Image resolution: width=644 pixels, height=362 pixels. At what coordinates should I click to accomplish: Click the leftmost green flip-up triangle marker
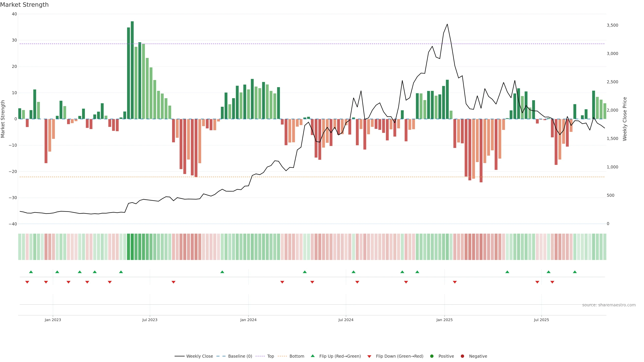(x=31, y=272)
